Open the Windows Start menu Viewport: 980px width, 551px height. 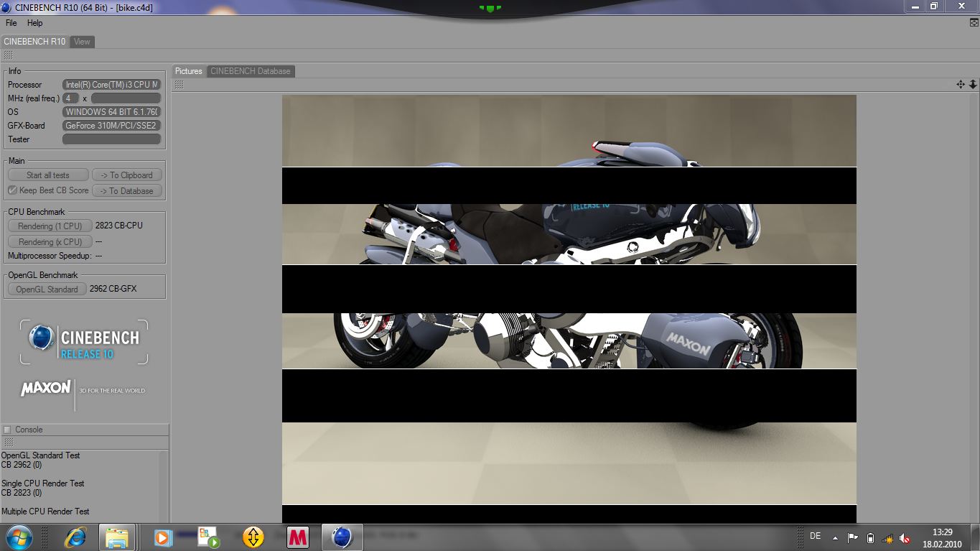(18, 537)
